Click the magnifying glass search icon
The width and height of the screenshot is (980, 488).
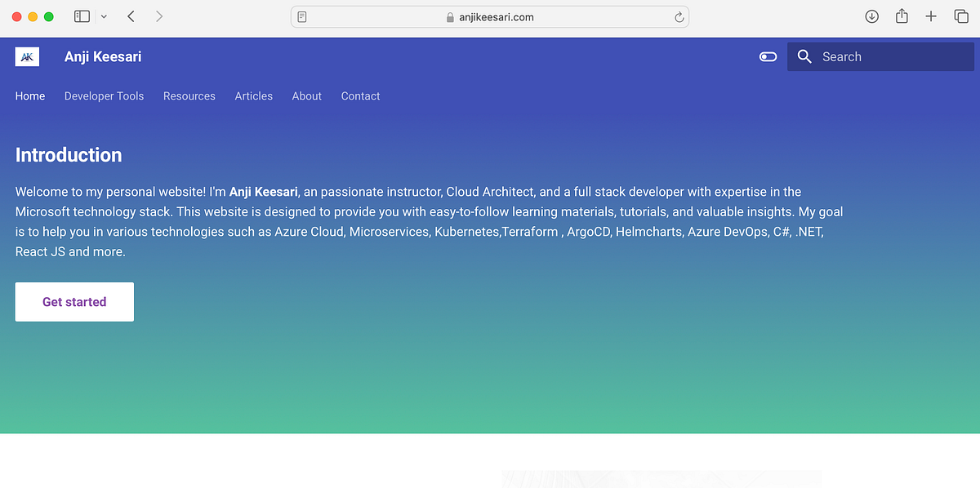tap(804, 56)
